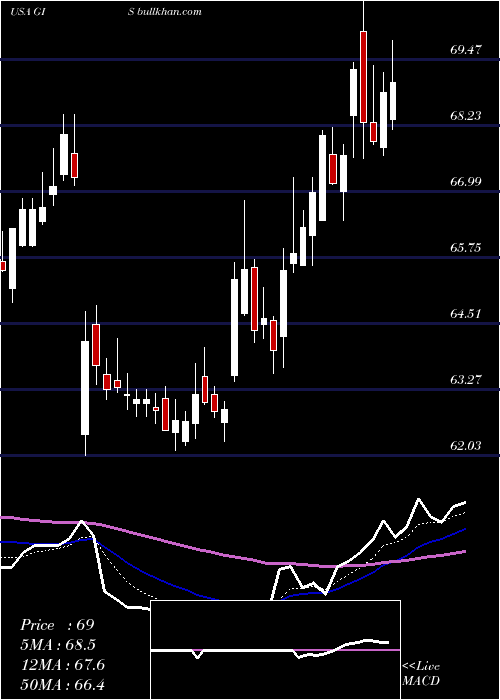
Task: Click the 69.47 price level label
Action: pos(466,50)
